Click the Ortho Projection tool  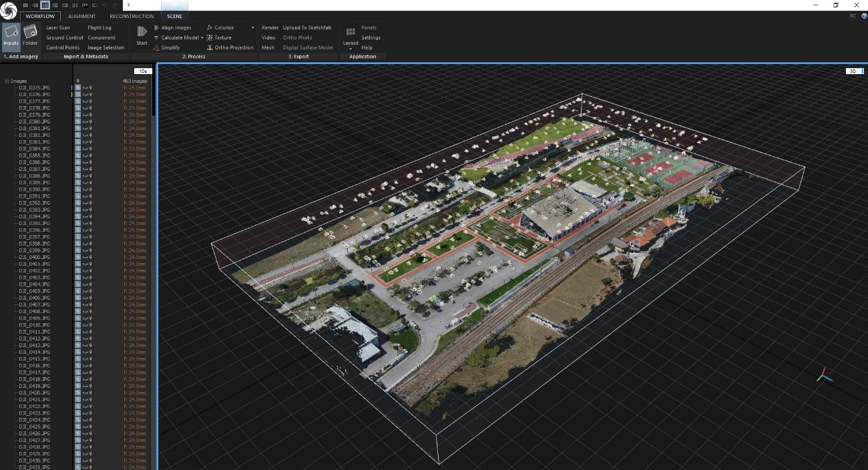(x=230, y=48)
